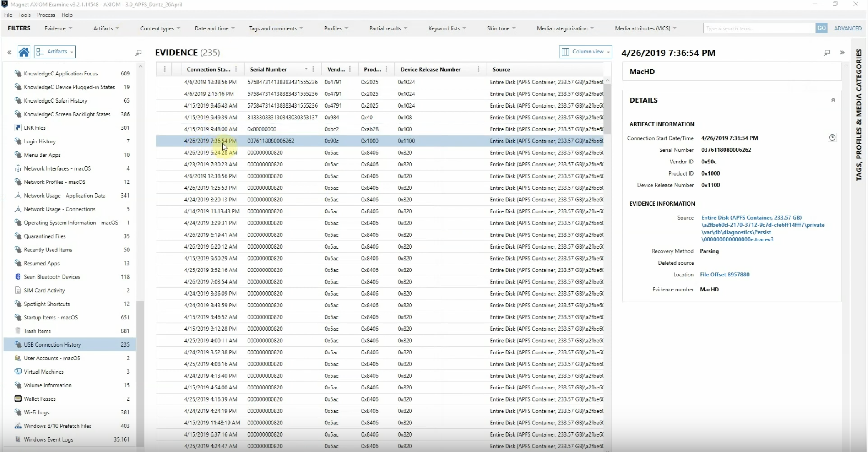This screenshot has height=452, width=868.
Task: Open the Help menu
Action: point(67,15)
